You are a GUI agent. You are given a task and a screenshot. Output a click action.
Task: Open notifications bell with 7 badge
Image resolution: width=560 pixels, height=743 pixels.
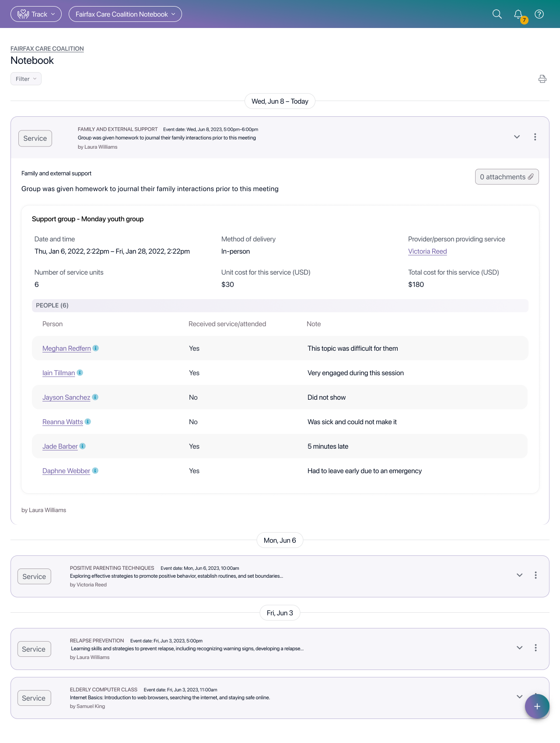point(518,14)
